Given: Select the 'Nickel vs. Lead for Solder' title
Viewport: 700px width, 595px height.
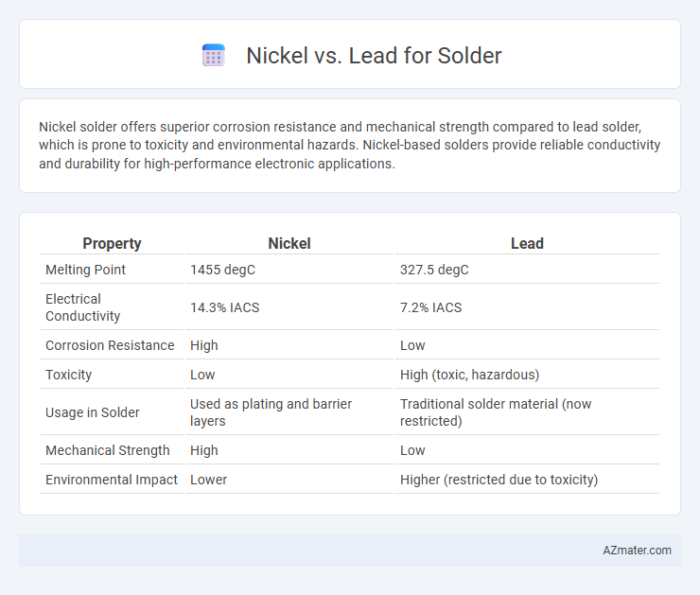Looking at the screenshot, I should coord(374,56).
